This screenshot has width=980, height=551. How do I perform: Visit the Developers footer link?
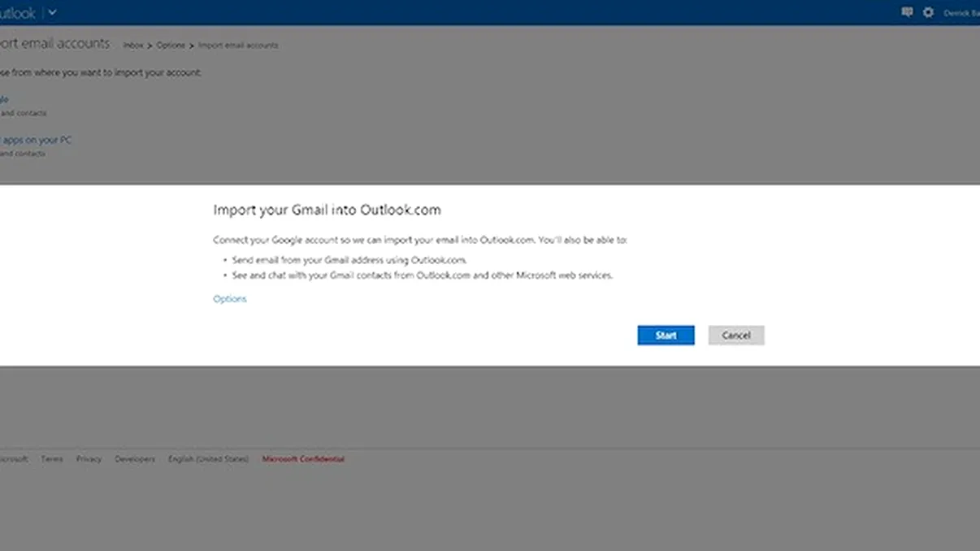click(135, 458)
